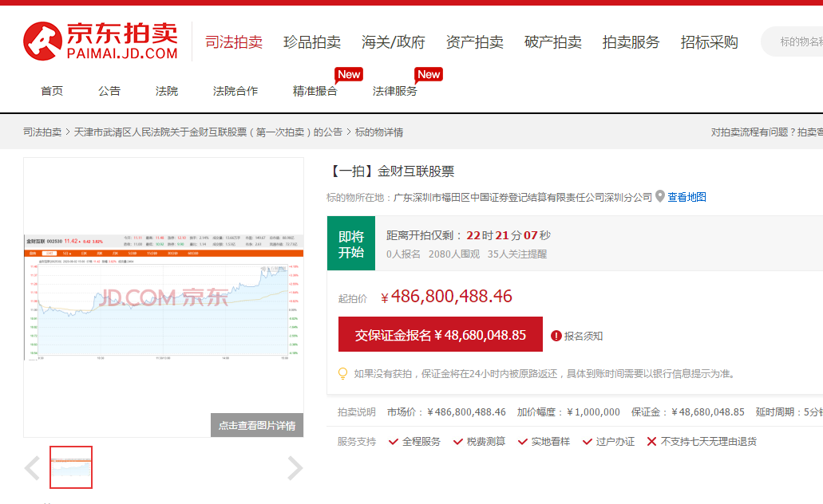The image size is (823, 504).
Task: Click the red X beside 不支持七天无理由退货
Action: coord(651,441)
